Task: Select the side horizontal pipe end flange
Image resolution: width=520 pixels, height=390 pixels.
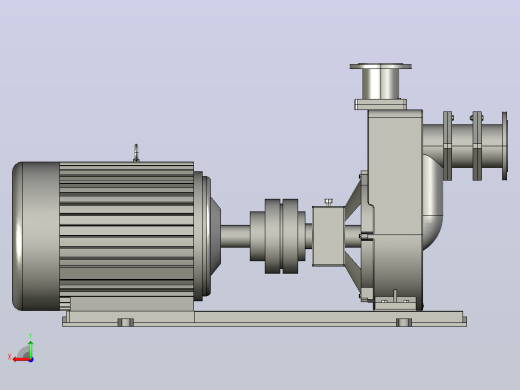Action: pyautogui.click(x=505, y=146)
